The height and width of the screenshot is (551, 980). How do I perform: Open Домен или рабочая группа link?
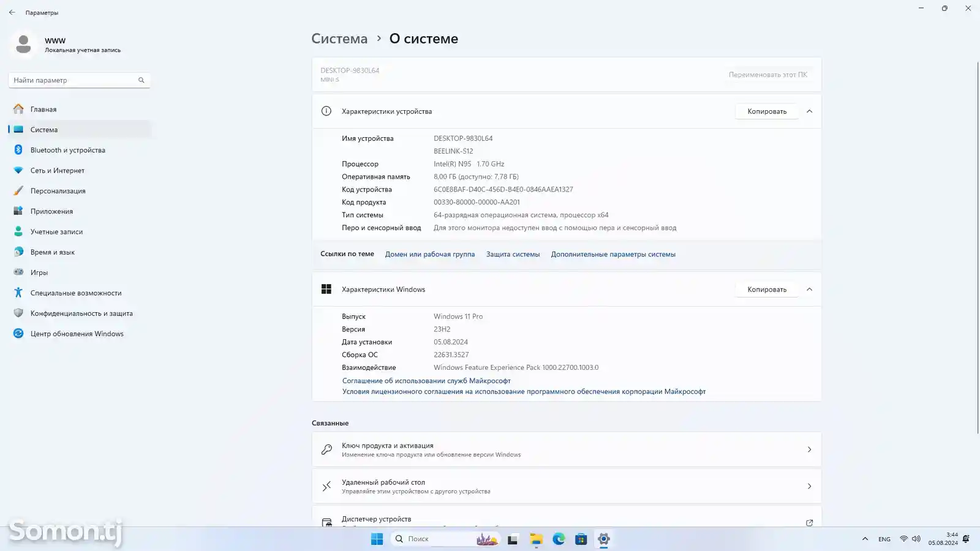click(429, 254)
